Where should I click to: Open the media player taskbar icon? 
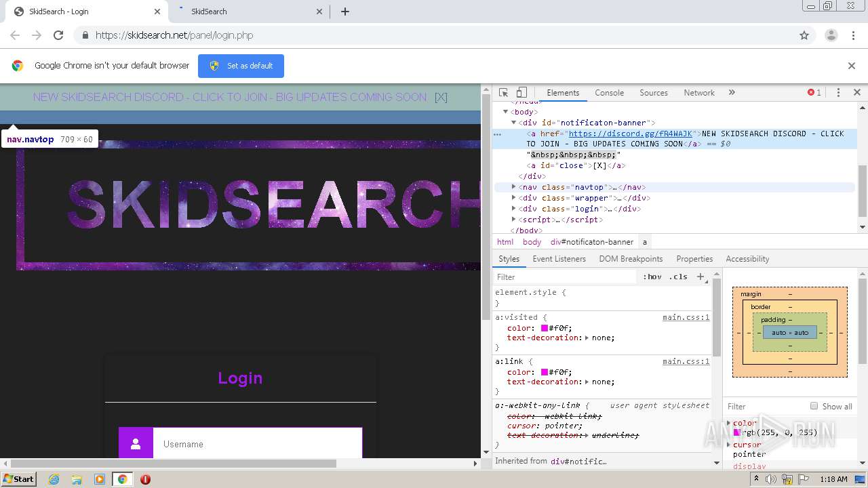100,479
